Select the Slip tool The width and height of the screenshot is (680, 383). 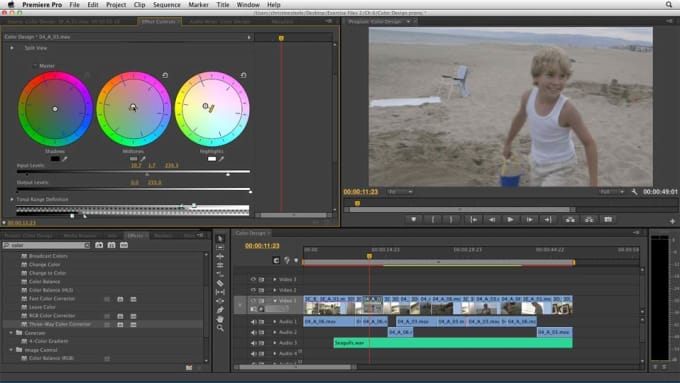coord(220,292)
